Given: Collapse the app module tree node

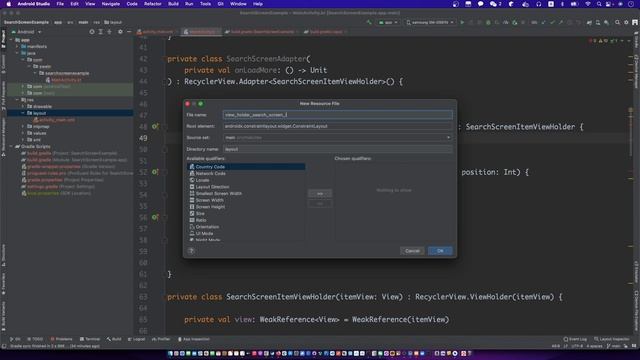Looking at the screenshot, I should point(11,40).
